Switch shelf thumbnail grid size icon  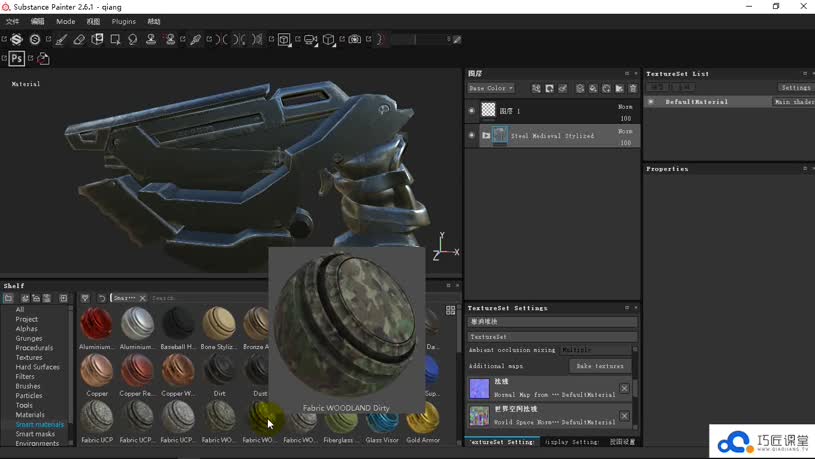(x=451, y=310)
